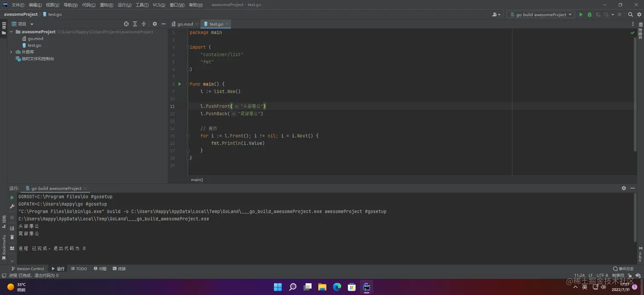Screen dimensions: 644x295
Task: Select the test.go editor tab
Action: [x=216, y=24]
